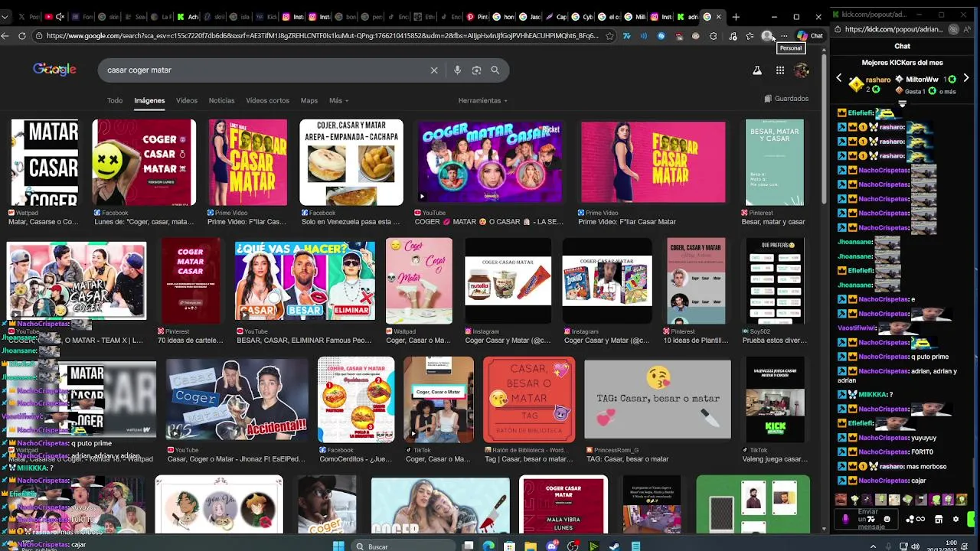Open the Edge favorites list icon
Image resolution: width=980 pixels, height=551 pixels.
point(750,36)
